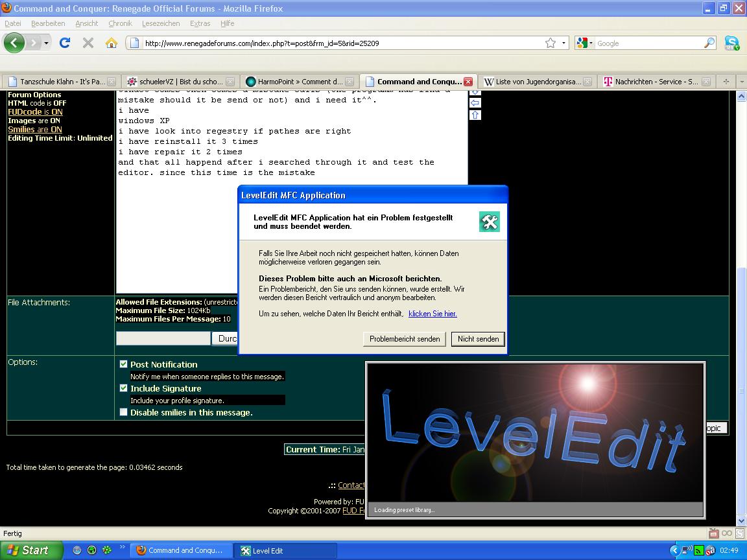Click the search magnifier icon in Google box
This screenshot has width=747, height=560.
coord(709,43)
